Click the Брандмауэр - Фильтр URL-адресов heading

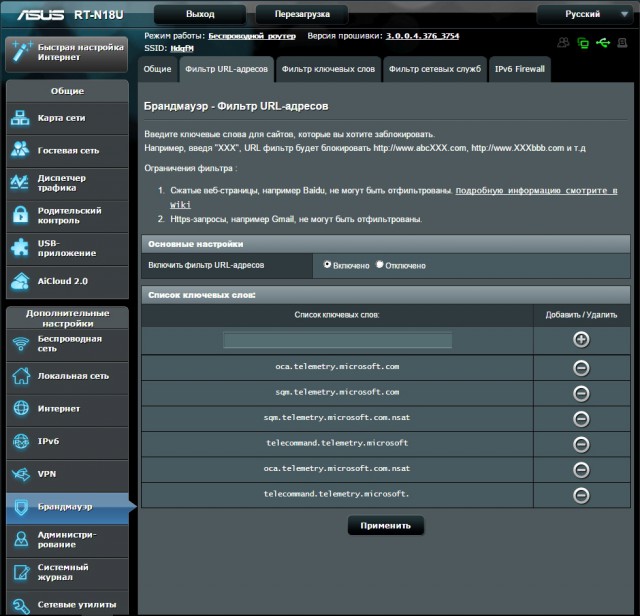[x=236, y=106]
